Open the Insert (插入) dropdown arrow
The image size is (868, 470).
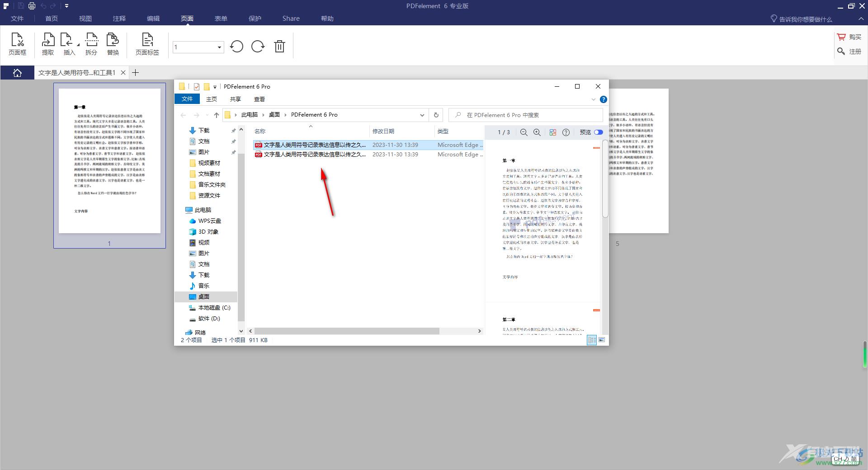[x=78, y=45]
